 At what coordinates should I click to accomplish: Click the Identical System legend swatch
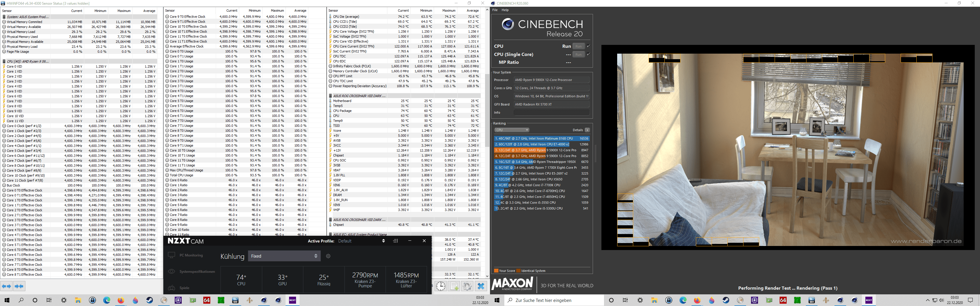tap(519, 271)
